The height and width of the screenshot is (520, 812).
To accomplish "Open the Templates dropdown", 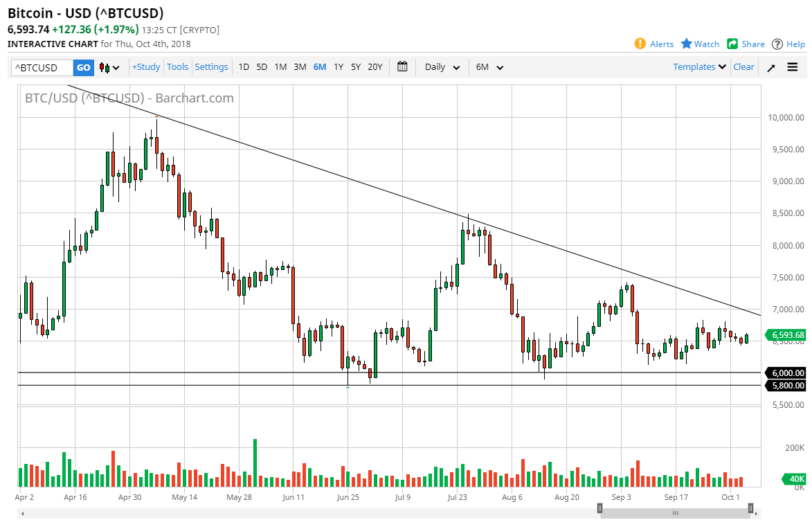I will 699,67.
